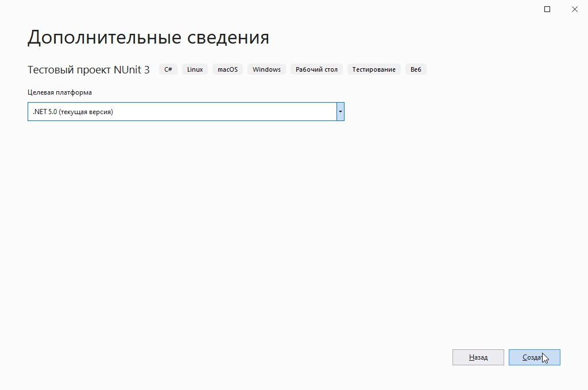Select the Windows platform tag
This screenshot has height=390, width=588.
click(266, 69)
